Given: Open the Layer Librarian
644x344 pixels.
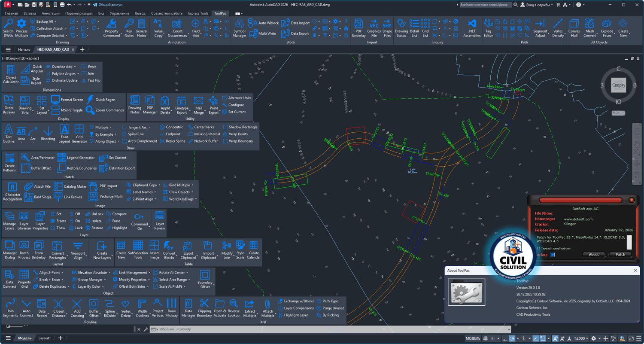Looking at the screenshot, I should point(24,221).
